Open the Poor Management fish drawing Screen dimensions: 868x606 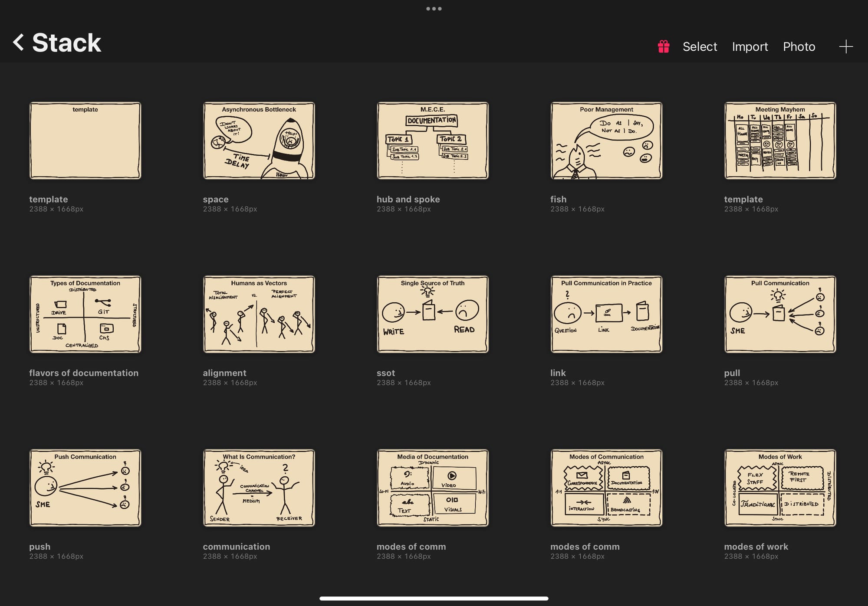point(606,141)
